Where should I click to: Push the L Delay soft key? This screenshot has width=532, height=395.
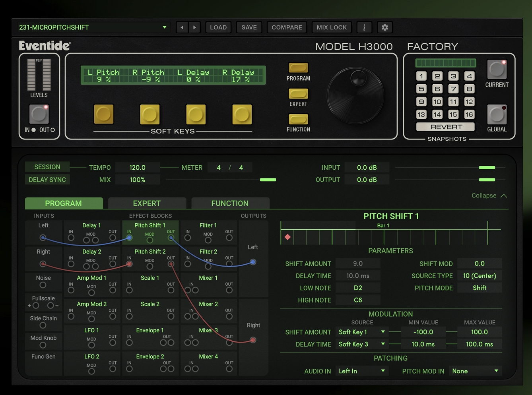[196, 114]
